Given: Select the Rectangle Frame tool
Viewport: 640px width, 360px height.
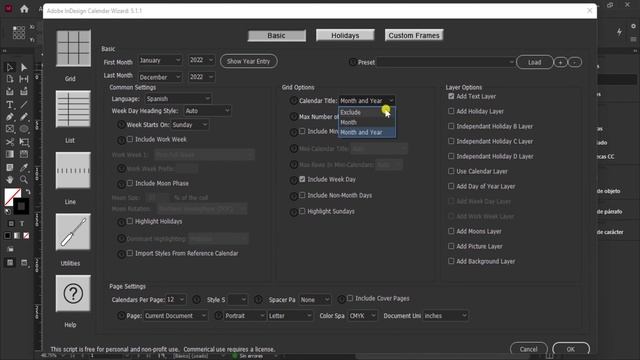Looking at the screenshot, I should coord(10,129).
